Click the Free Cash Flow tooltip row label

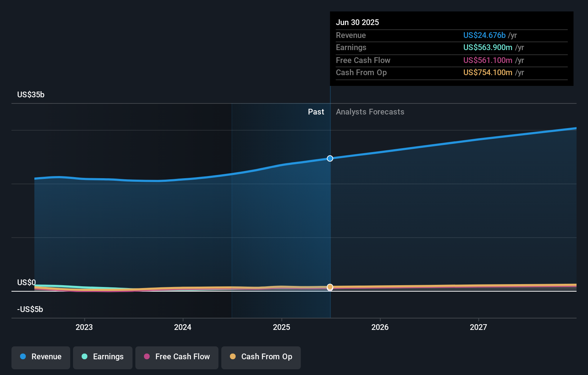(363, 60)
